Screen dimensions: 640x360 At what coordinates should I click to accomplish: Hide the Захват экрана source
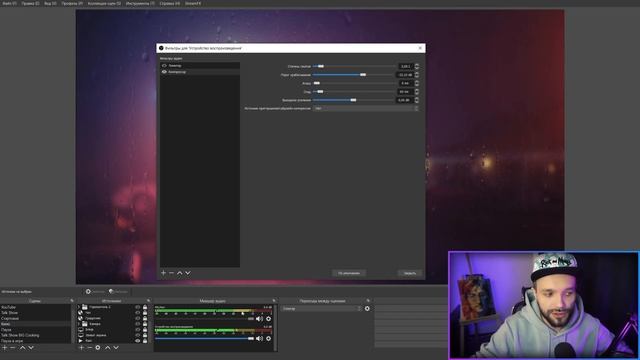(x=138, y=335)
